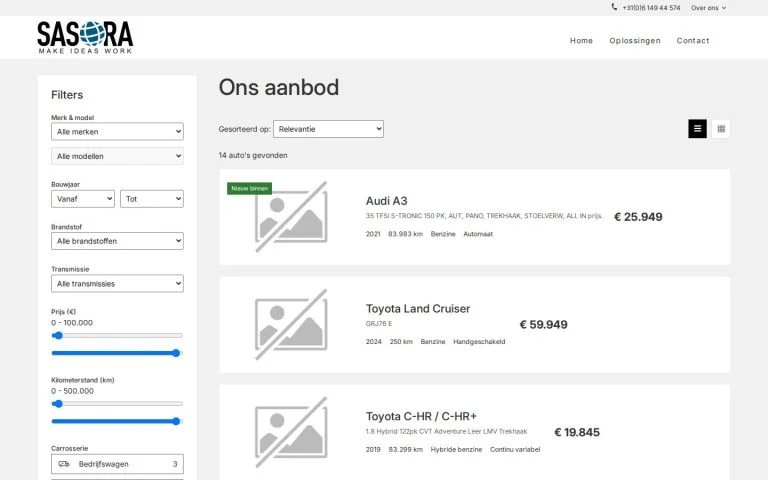Click the Prijs minimum slider handle
Screen dimensions: 768x480
pyautogui.click(x=58, y=336)
